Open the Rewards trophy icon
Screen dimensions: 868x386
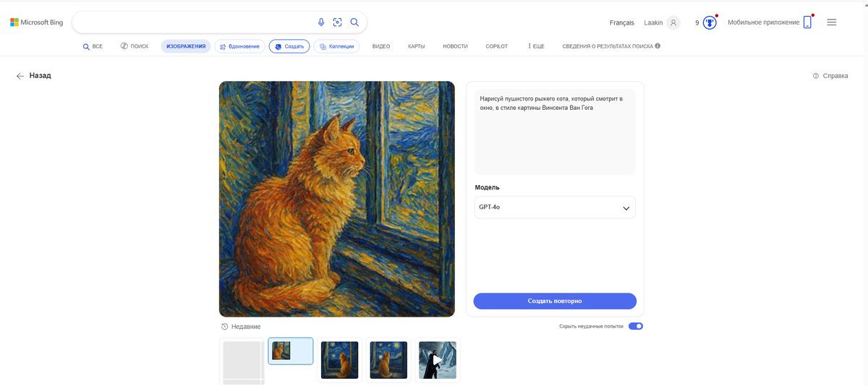coord(710,22)
